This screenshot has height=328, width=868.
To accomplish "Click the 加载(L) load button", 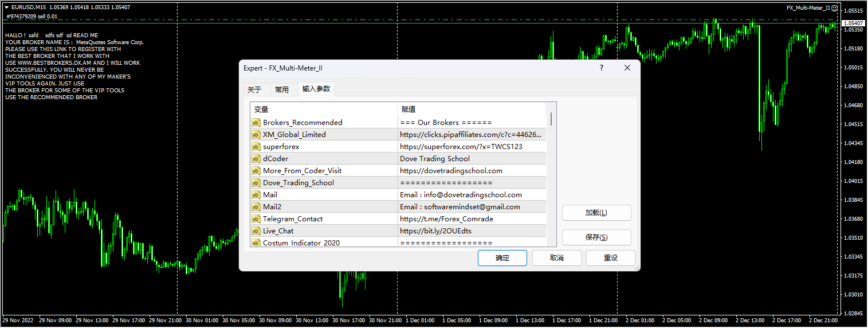I will tap(596, 213).
